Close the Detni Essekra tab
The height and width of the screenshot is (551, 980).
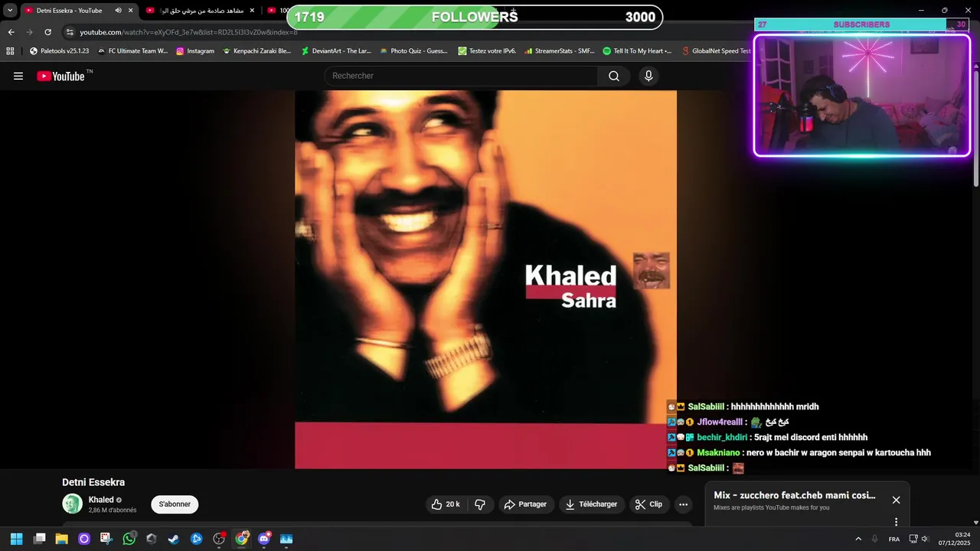(x=131, y=11)
